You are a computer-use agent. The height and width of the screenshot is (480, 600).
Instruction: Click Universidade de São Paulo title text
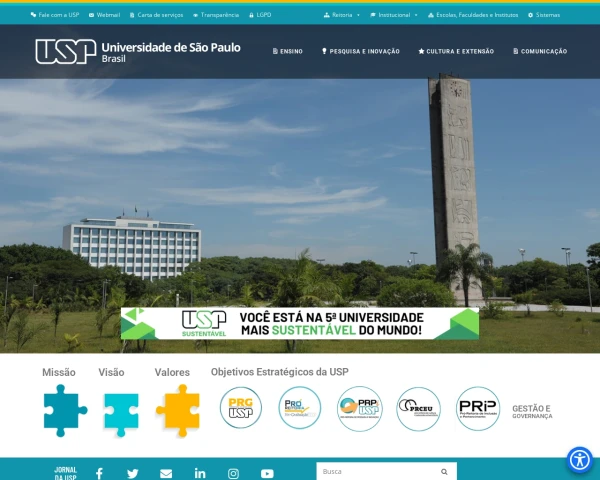coord(171,47)
